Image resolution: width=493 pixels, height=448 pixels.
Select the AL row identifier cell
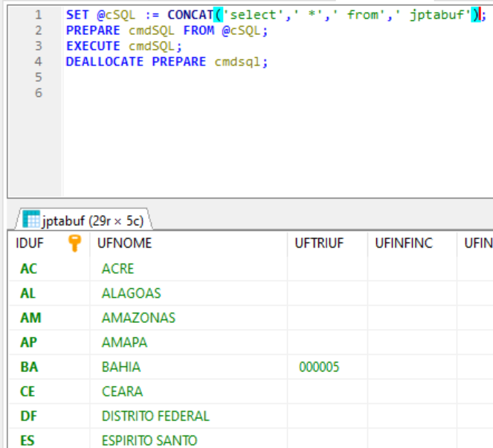[x=28, y=293]
